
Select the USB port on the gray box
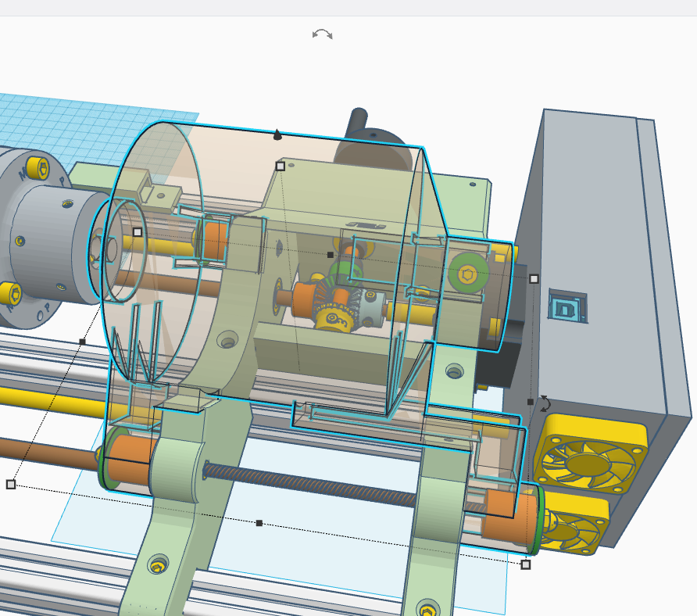click(x=567, y=306)
